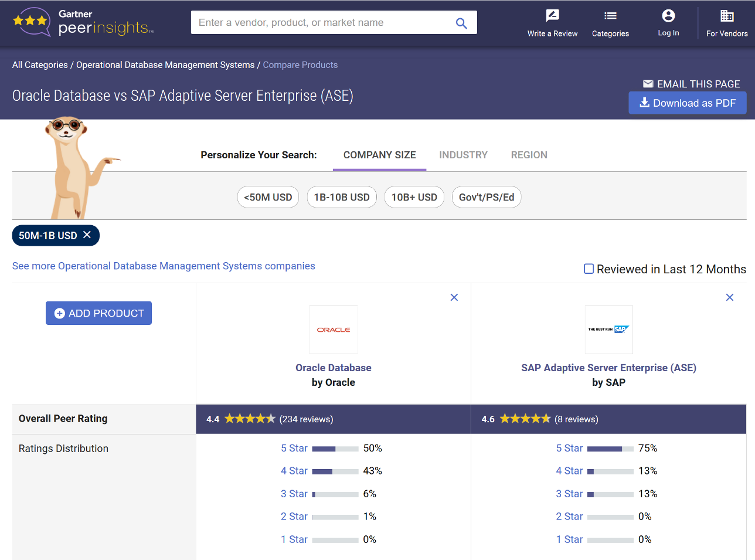This screenshot has height=560, width=755.
Task: Click the Log In icon
Action: tap(668, 16)
